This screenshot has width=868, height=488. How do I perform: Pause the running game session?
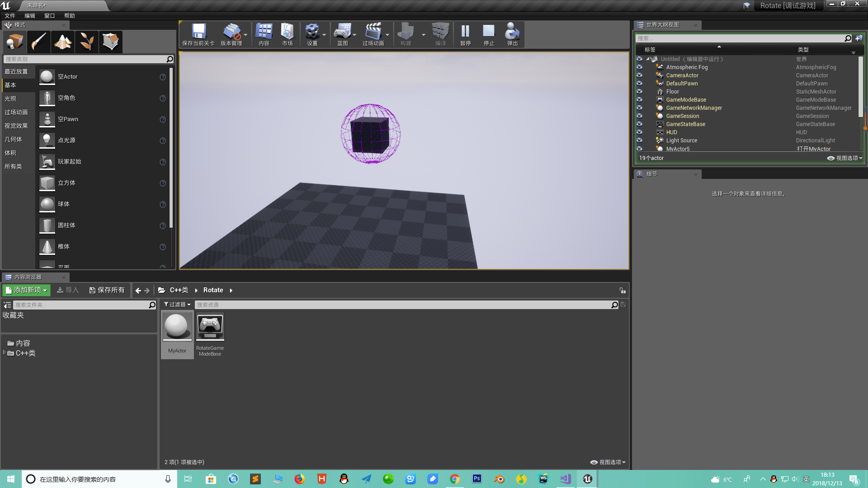tap(465, 34)
